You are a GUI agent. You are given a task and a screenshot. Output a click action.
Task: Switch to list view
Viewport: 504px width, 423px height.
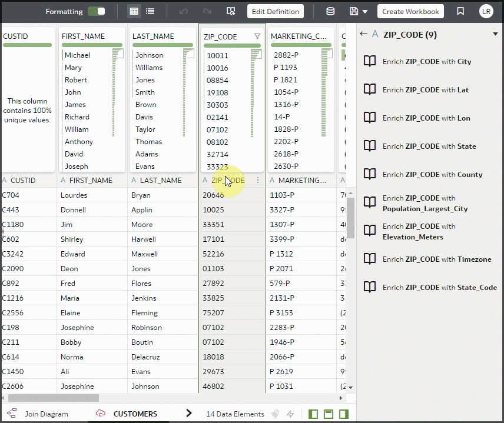coord(150,12)
